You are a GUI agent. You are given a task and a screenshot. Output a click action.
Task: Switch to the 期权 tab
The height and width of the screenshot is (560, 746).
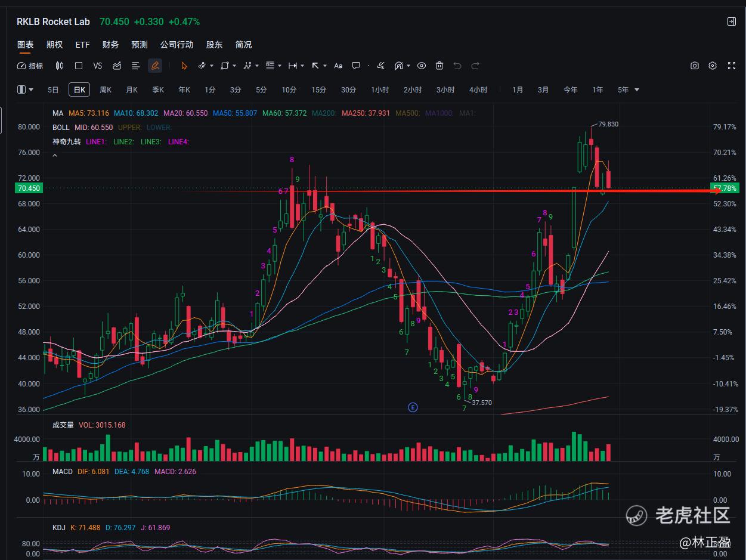pyautogui.click(x=54, y=45)
